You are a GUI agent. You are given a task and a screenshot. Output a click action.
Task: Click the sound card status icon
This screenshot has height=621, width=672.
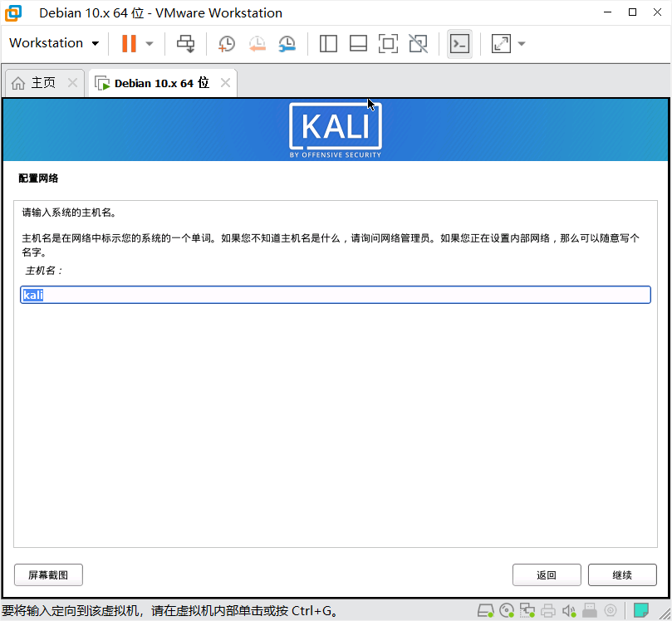(569, 610)
